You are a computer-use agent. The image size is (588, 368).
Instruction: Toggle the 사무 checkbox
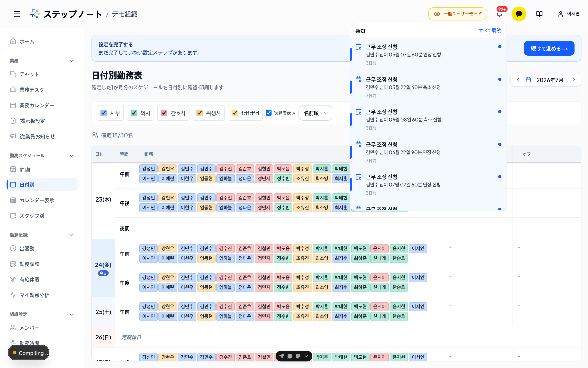click(104, 113)
